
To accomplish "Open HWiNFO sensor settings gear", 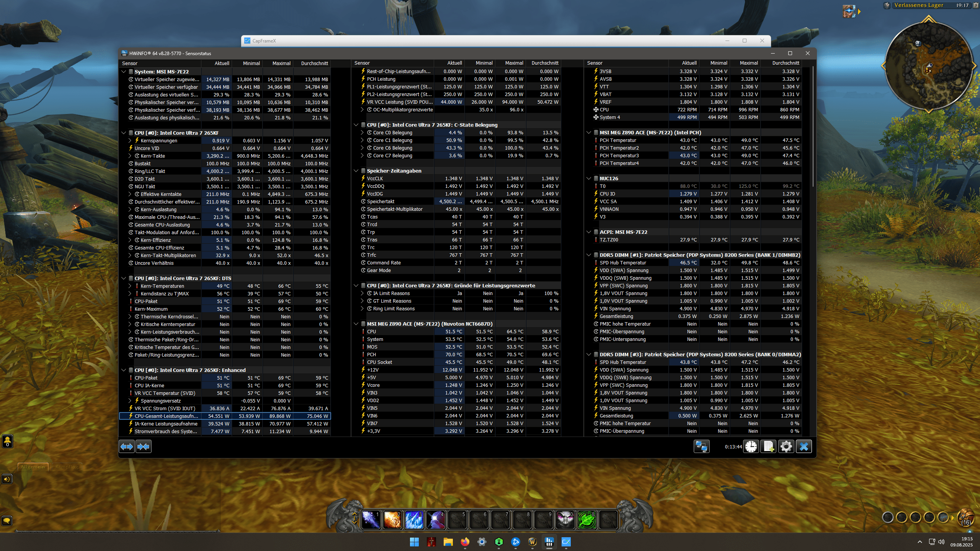I will [786, 447].
